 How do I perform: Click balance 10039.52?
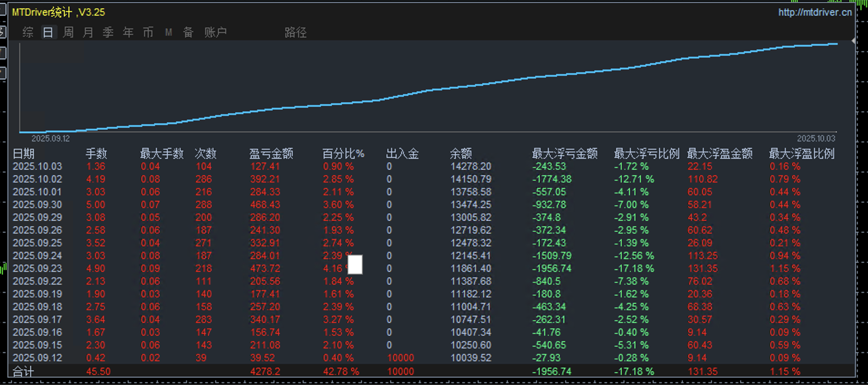(471, 358)
